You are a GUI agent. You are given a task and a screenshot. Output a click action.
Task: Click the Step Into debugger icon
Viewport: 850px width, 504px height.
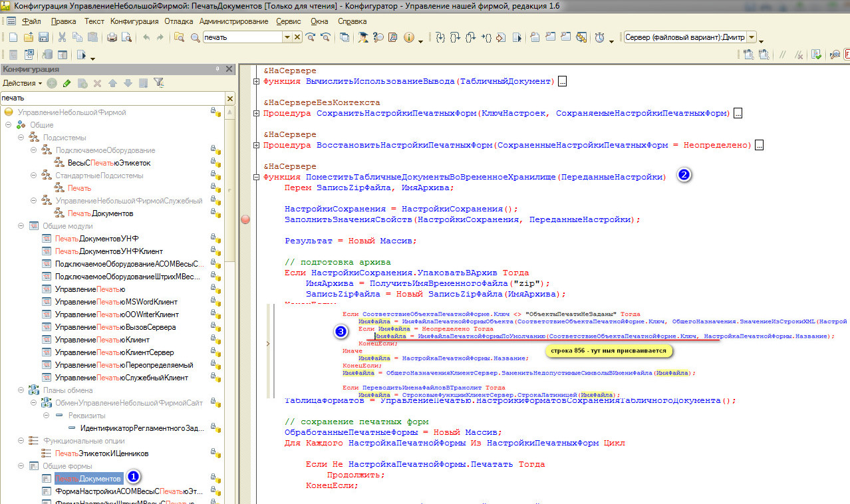tap(440, 37)
